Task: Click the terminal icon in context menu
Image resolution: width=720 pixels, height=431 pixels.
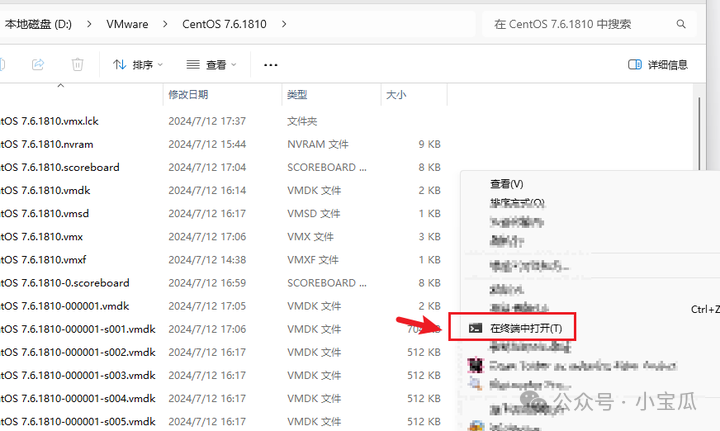Action: [475, 328]
